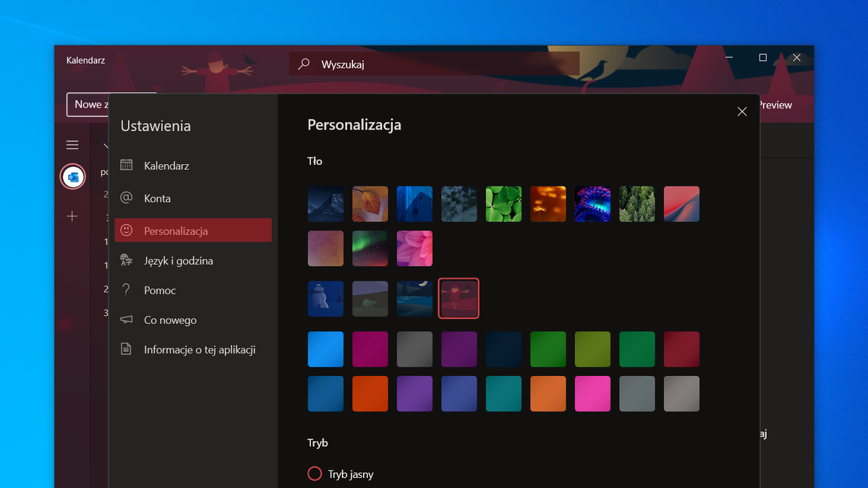Select the pink flower background thumbnail

[x=414, y=248]
